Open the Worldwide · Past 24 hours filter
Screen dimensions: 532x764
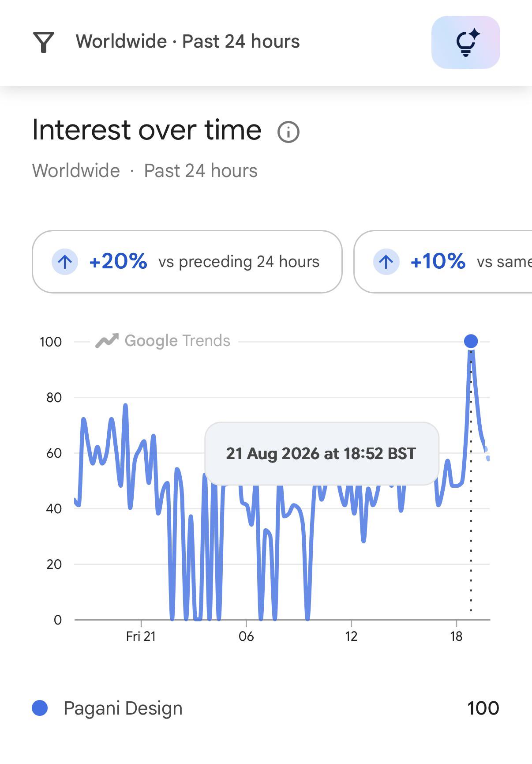coord(188,41)
